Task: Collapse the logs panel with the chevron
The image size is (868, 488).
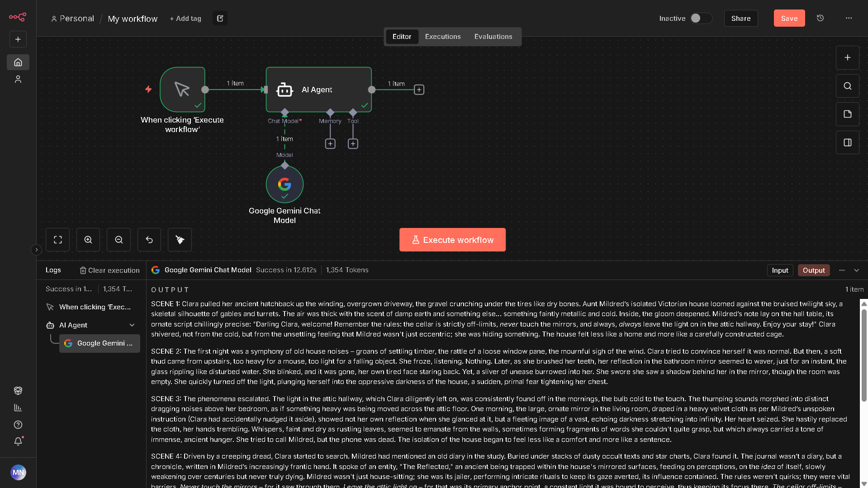Action: [856, 270]
